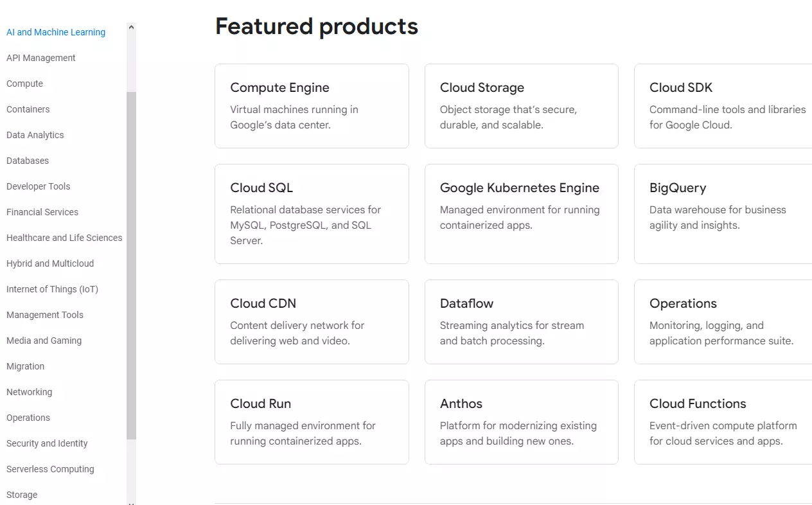
Task: Open the API Management category
Action: (40, 58)
